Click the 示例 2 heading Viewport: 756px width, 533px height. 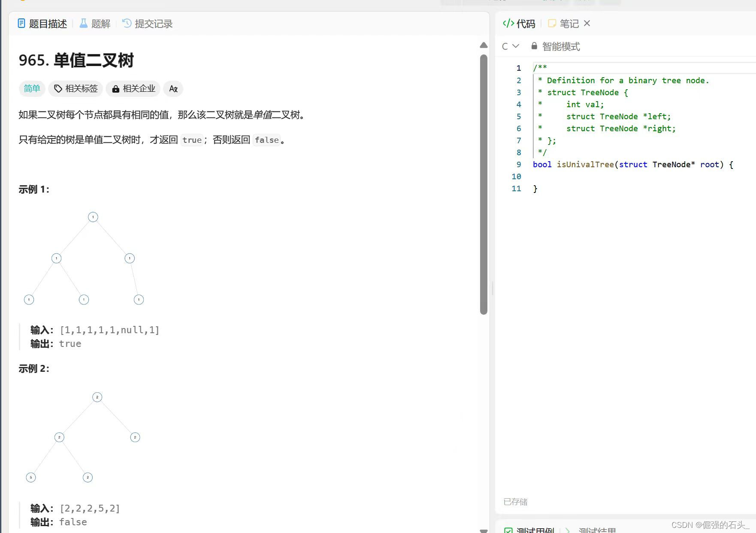coord(34,369)
